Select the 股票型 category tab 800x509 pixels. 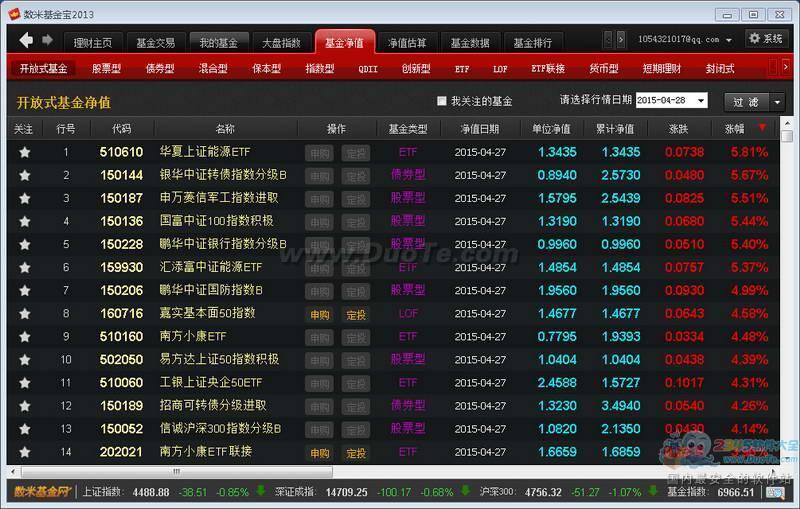coord(106,69)
